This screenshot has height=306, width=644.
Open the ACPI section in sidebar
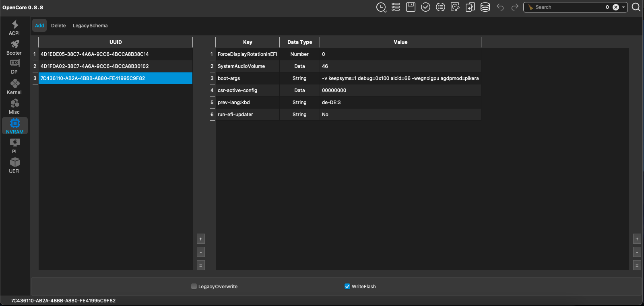(14, 28)
